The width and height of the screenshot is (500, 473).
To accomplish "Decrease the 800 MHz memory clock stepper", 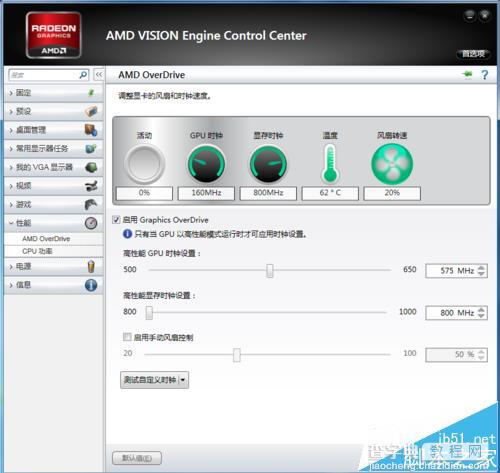I will tap(481, 315).
